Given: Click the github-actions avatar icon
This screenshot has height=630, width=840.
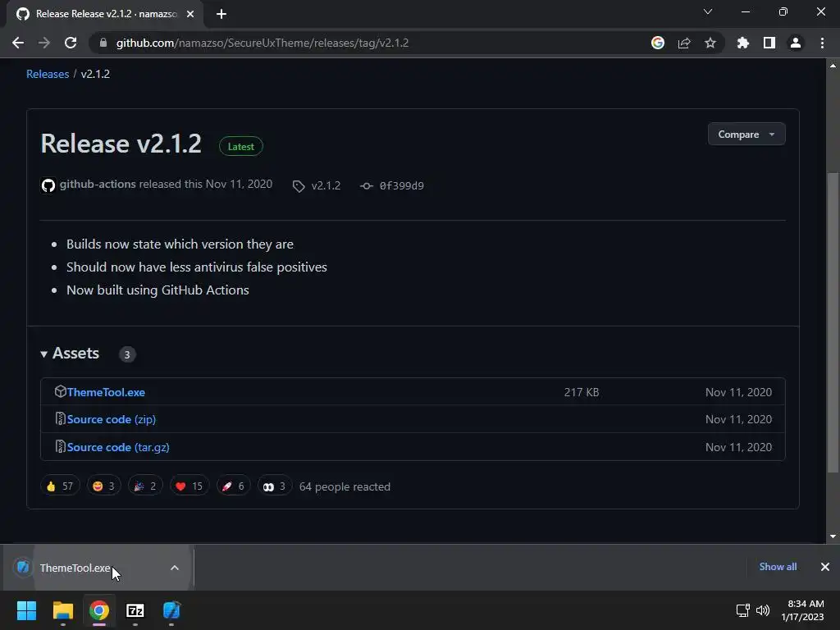Looking at the screenshot, I should (x=48, y=185).
